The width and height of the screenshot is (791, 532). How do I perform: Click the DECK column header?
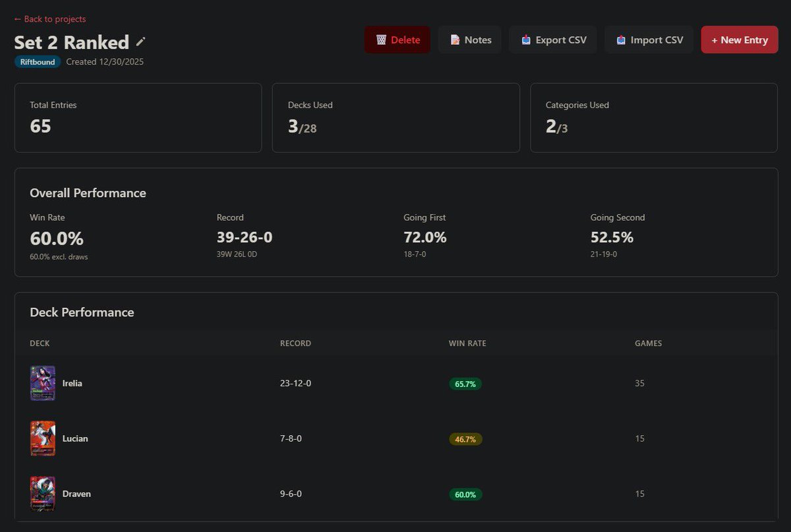(x=40, y=343)
